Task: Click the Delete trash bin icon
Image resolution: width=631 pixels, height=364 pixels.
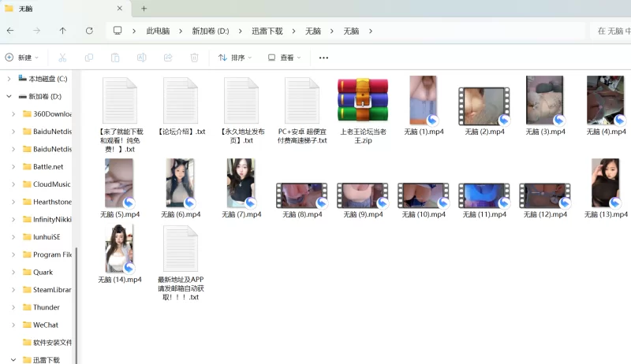Action: (x=194, y=58)
